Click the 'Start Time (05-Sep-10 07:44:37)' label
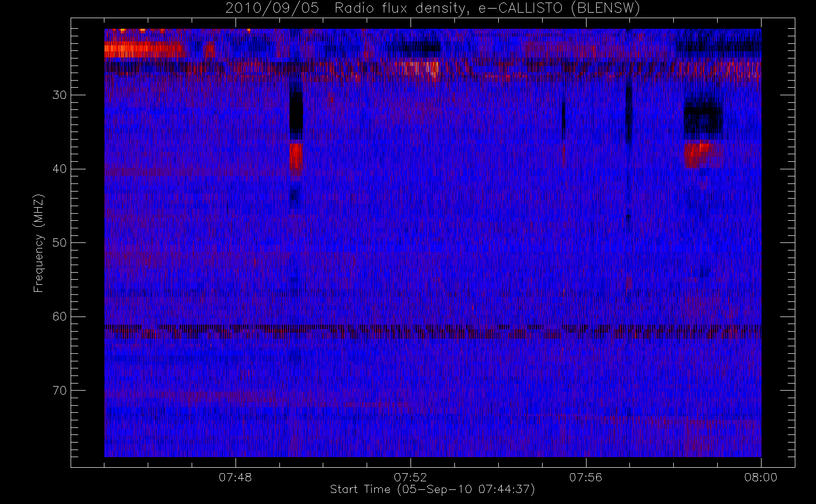 point(432,489)
